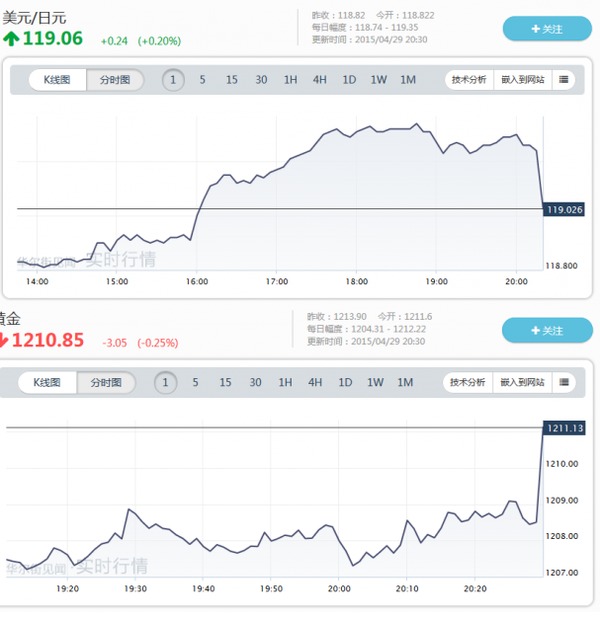The width and height of the screenshot is (600, 619).
Task: Choose the 1D interval on gold chart
Action: (345, 382)
